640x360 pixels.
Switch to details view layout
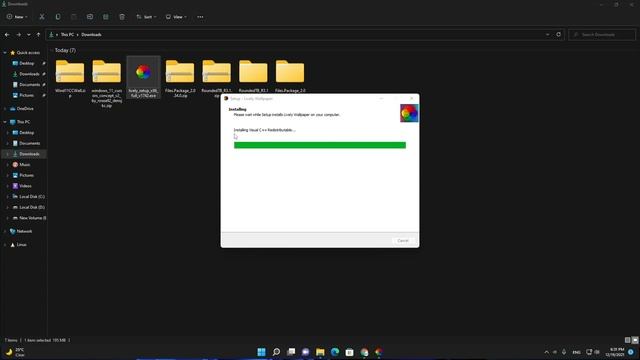coord(627,340)
